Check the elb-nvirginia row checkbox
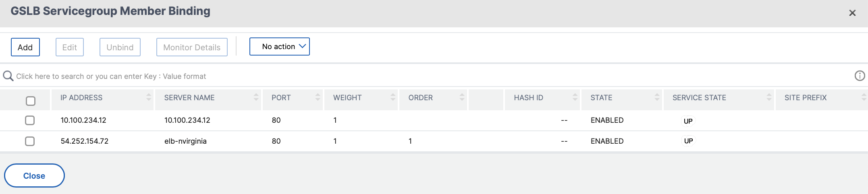 point(30,141)
